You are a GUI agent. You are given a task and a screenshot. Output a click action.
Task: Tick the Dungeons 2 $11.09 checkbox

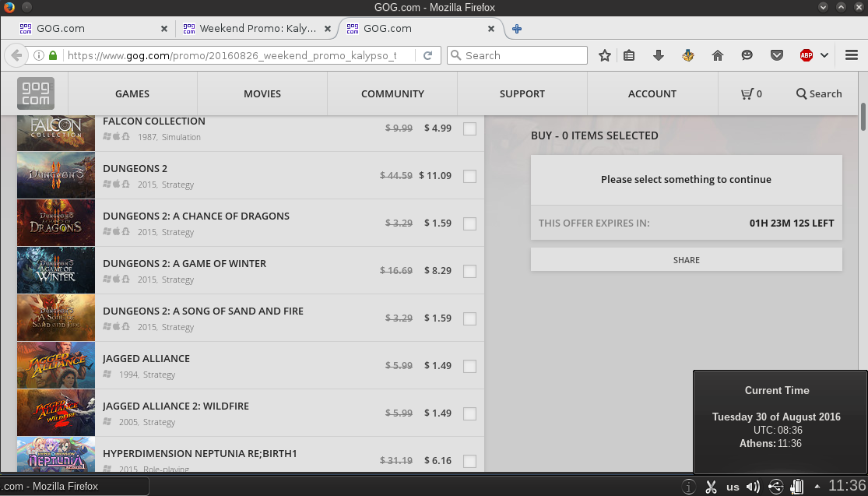click(469, 176)
